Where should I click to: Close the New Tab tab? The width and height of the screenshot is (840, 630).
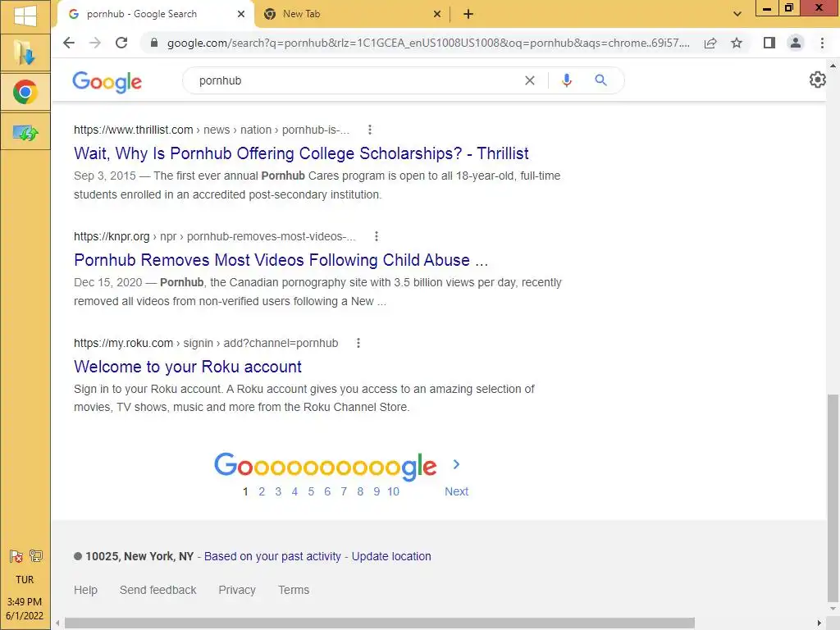[437, 14]
